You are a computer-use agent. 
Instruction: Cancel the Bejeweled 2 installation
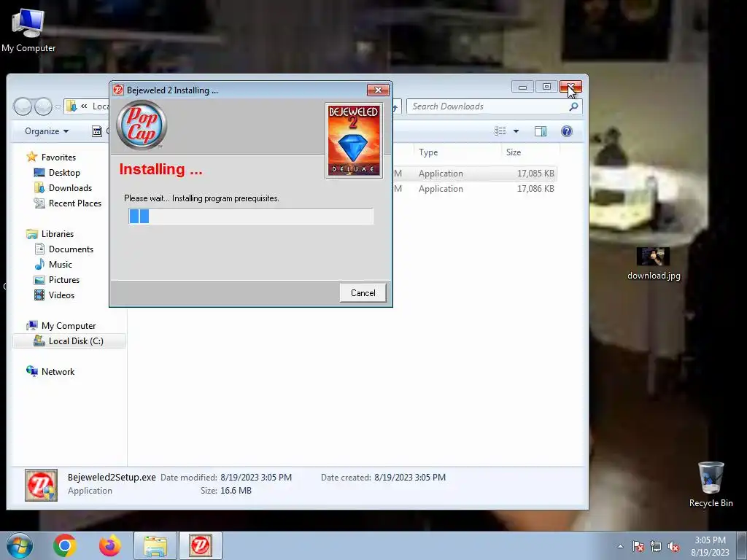coord(363,293)
